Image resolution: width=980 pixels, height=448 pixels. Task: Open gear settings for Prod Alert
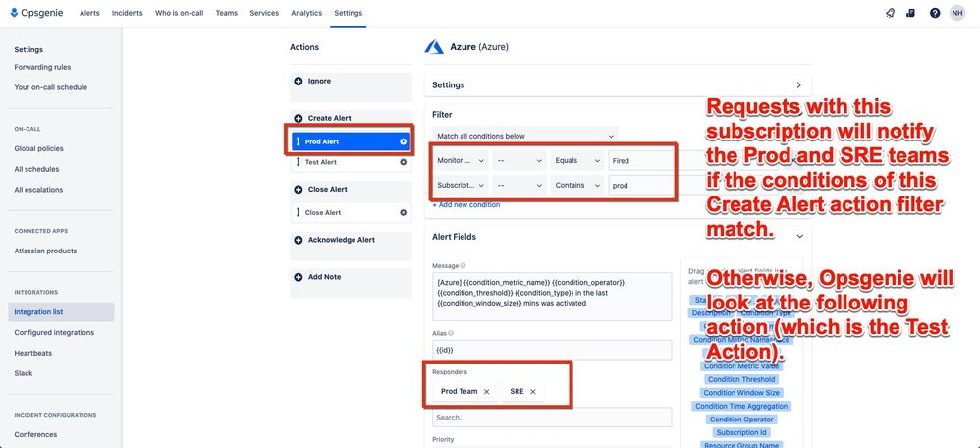(x=404, y=142)
